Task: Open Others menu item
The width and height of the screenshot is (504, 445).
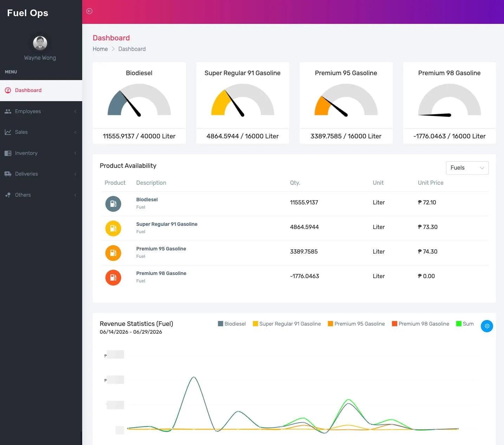Action: point(41,195)
